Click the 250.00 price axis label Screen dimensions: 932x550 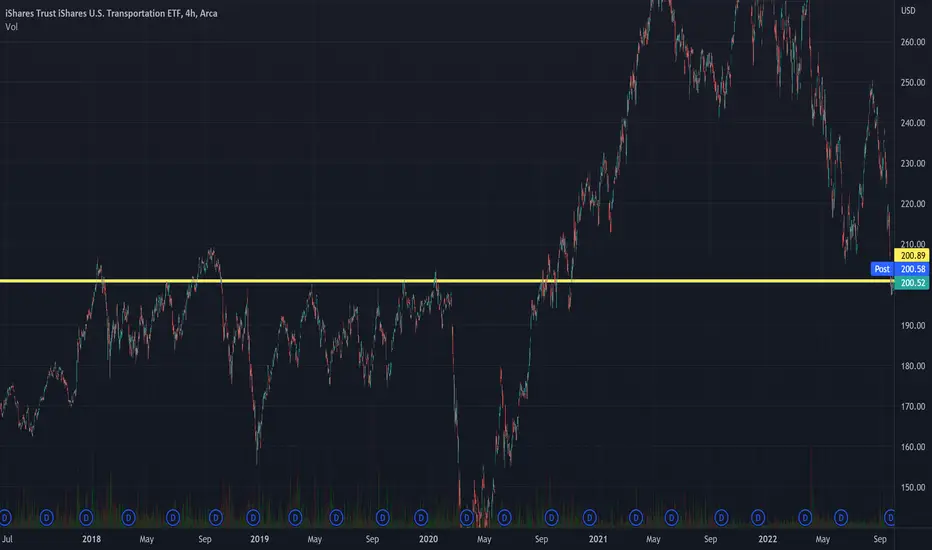(x=913, y=83)
